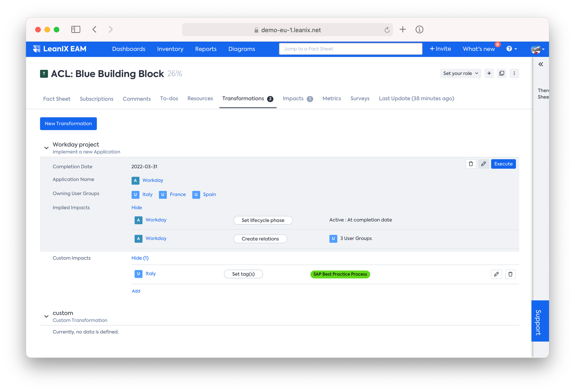Image resolution: width=575 pixels, height=392 pixels.
Task: Open the Dashboards menu
Action: tap(129, 49)
